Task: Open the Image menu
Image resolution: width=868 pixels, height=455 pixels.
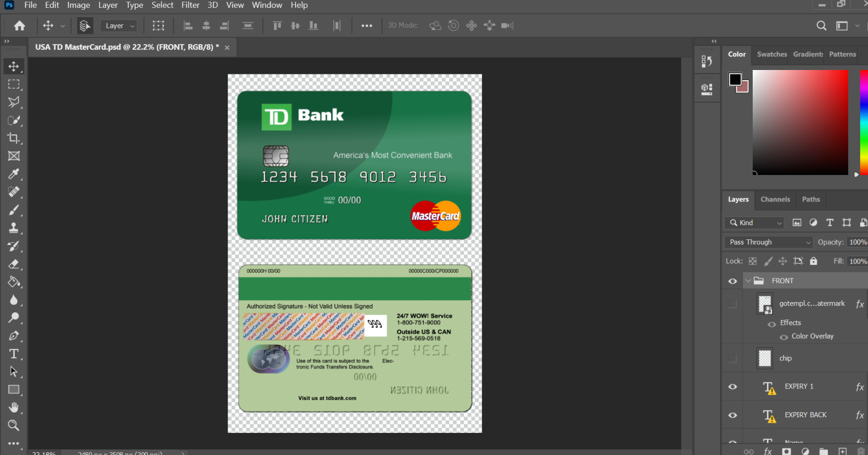Action: [x=79, y=5]
